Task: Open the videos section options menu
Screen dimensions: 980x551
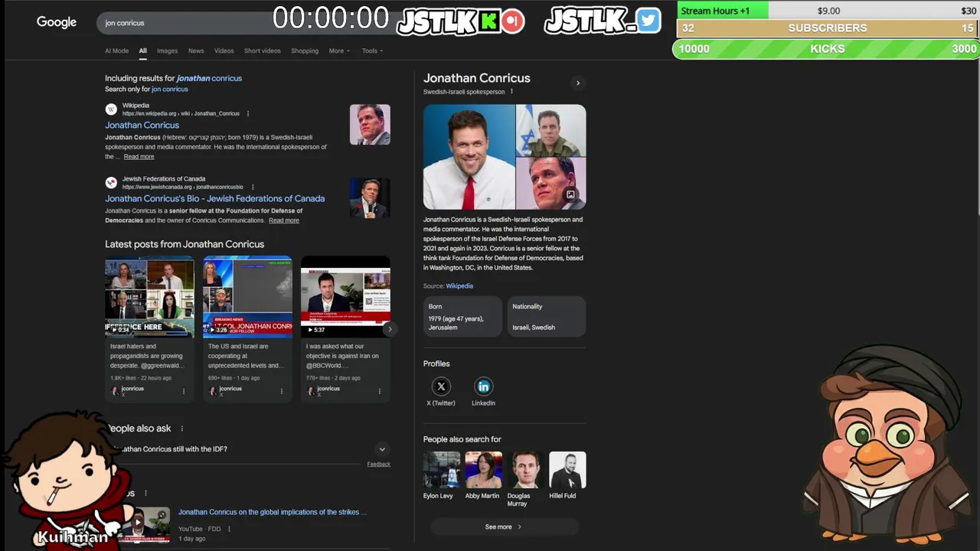Action: pyautogui.click(x=145, y=494)
